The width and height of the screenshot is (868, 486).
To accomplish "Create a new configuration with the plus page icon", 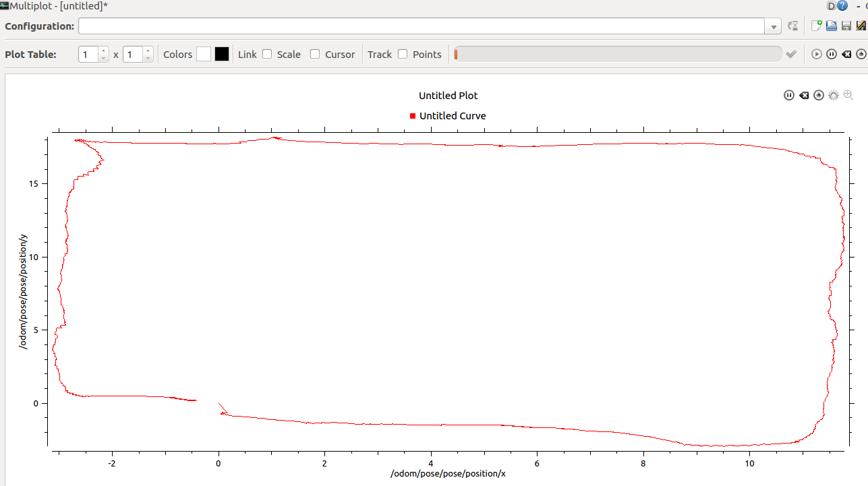I will (x=817, y=26).
